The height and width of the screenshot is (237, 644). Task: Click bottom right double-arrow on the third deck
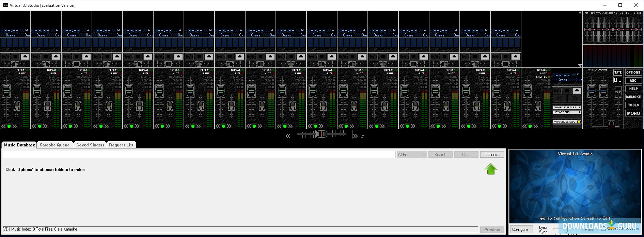coord(76,126)
